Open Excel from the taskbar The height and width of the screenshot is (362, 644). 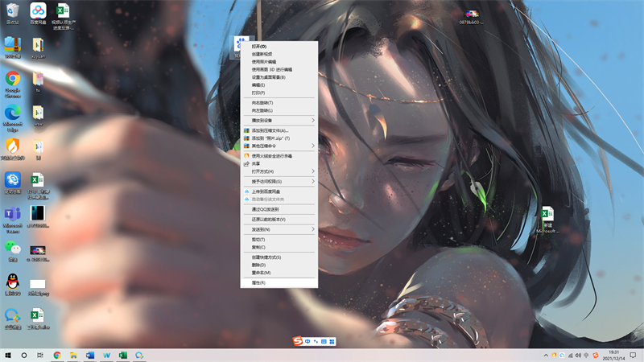[x=123, y=355]
